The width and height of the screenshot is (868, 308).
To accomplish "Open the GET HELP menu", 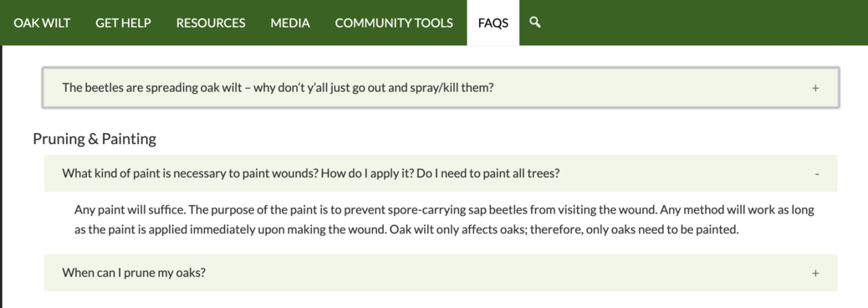I will tap(123, 23).
